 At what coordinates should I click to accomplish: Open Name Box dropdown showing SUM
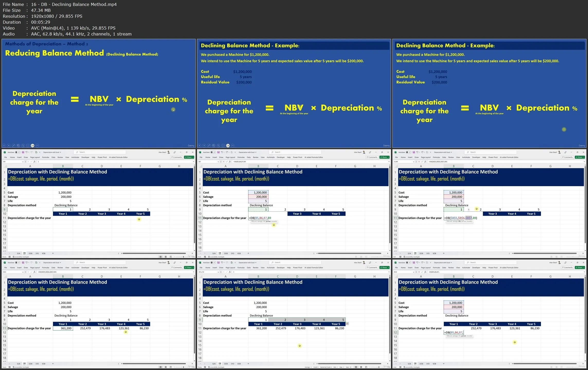click(x=414, y=162)
